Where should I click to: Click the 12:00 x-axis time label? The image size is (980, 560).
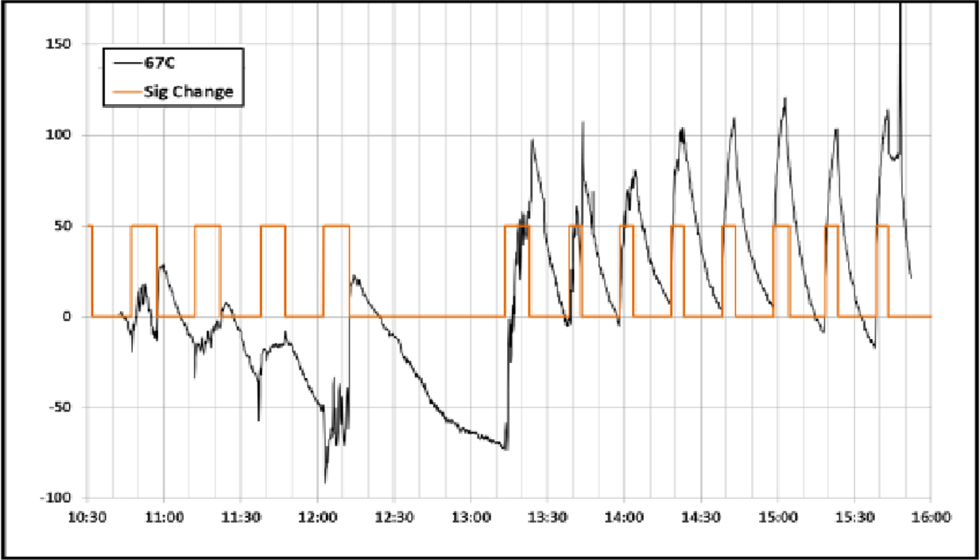point(317,517)
